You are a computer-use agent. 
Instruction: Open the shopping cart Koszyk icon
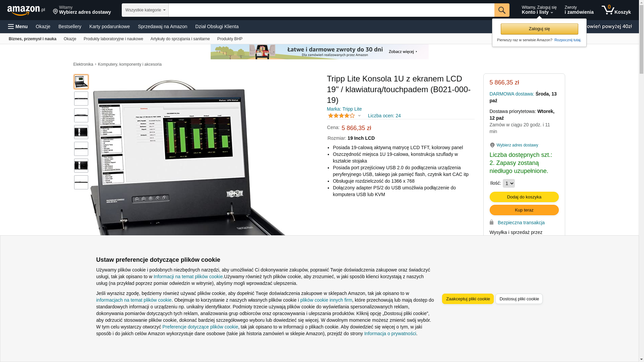(616, 10)
